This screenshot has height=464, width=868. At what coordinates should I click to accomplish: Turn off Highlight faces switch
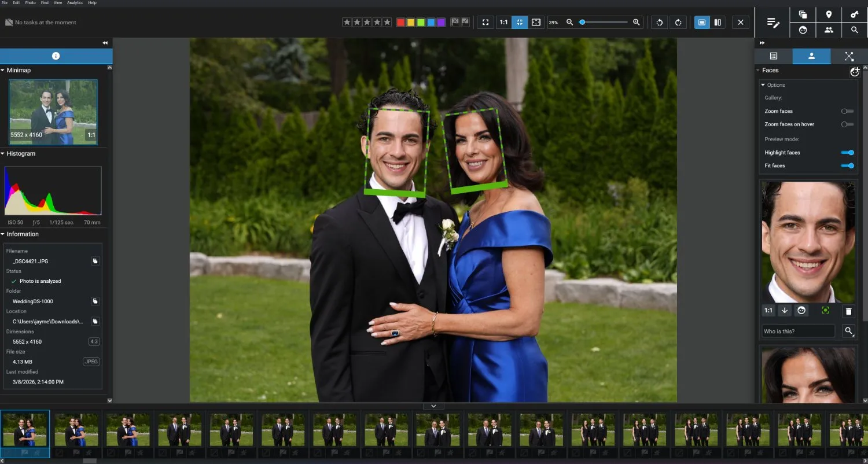pyautogui.click(x=847, y=153)
